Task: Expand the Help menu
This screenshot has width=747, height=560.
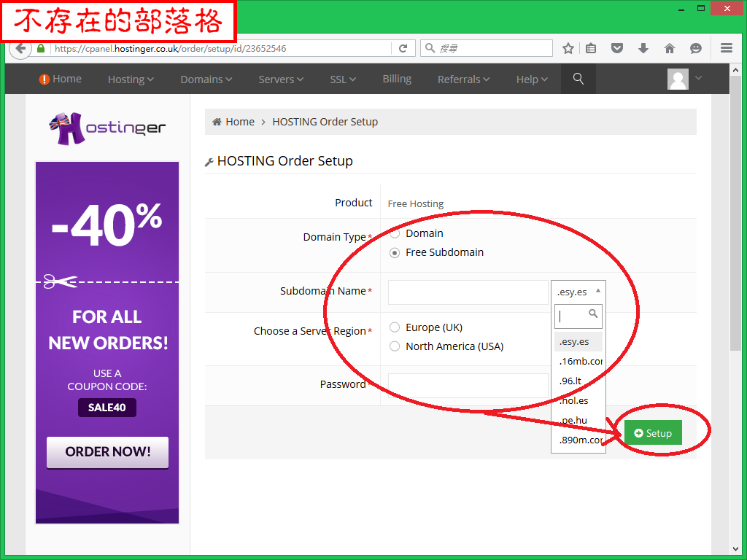Action: 532,79
